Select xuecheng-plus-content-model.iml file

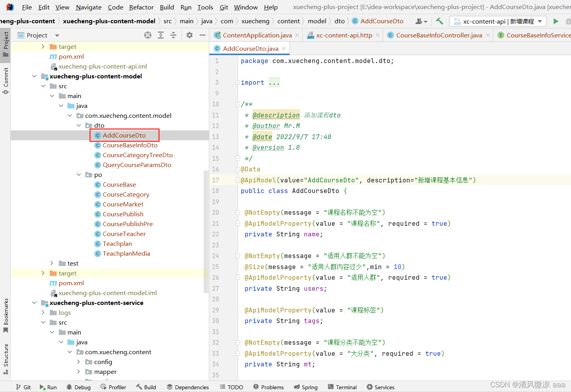pos(107,293)
